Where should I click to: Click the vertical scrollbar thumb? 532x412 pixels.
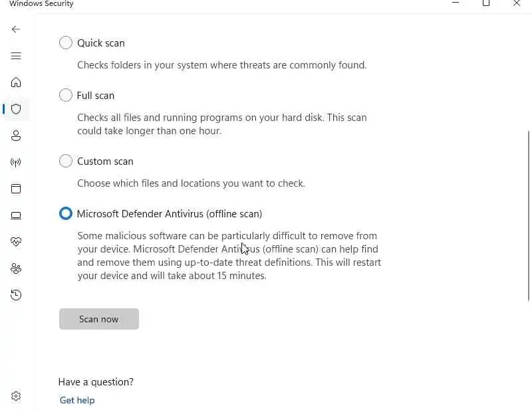point(529,215)
